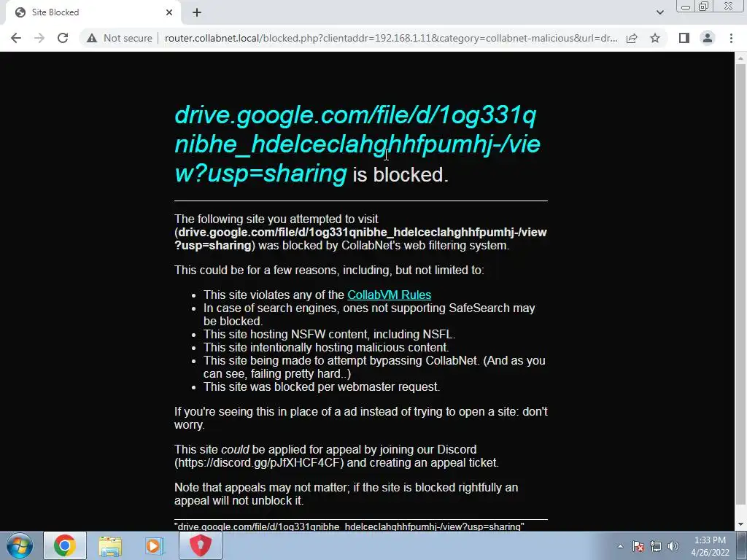Minimize the Chrome window
Screen dimensions: 747x560
pos(686,7)
